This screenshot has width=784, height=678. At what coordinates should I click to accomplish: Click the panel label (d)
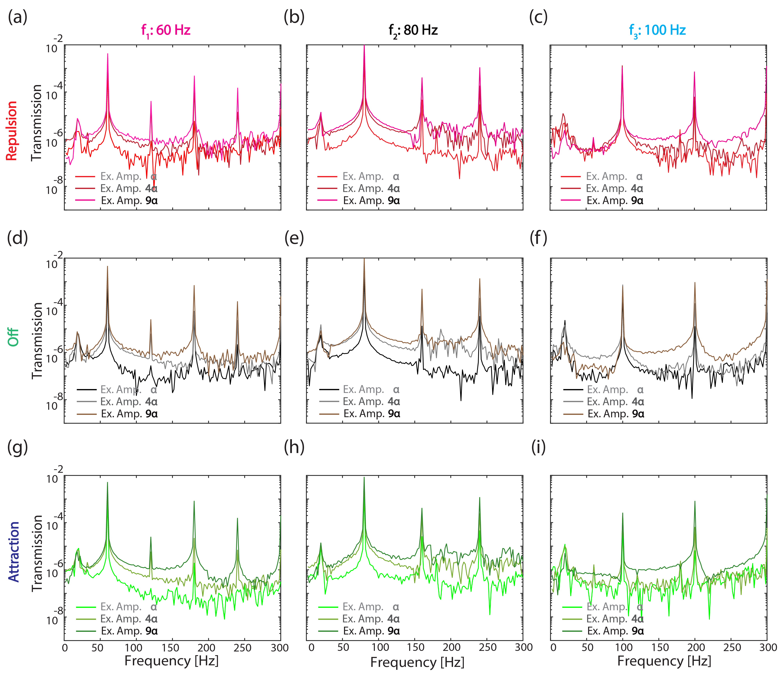click(17, 238)
